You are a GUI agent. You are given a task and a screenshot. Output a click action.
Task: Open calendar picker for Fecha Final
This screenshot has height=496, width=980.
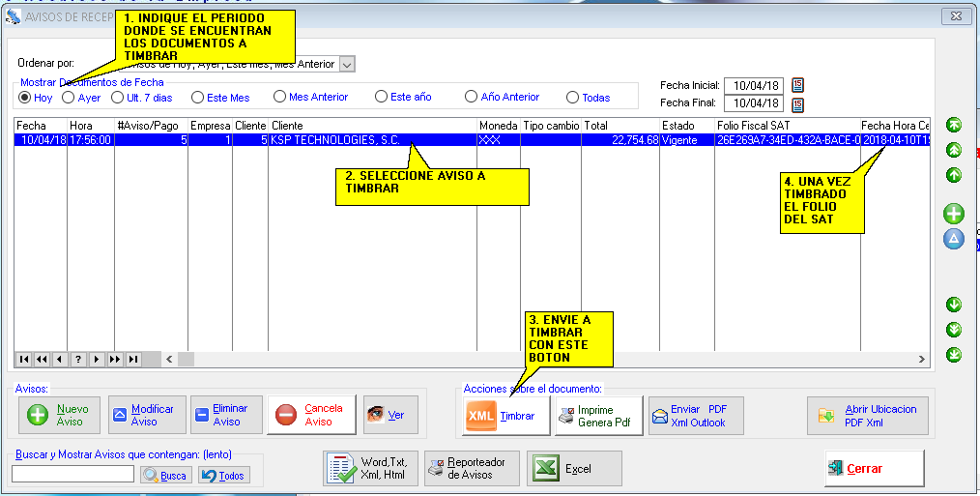(x=797, y=103)
